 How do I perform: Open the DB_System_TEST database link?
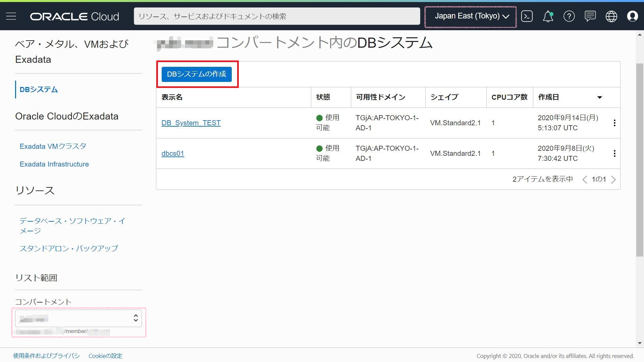[x=191, y=123]
